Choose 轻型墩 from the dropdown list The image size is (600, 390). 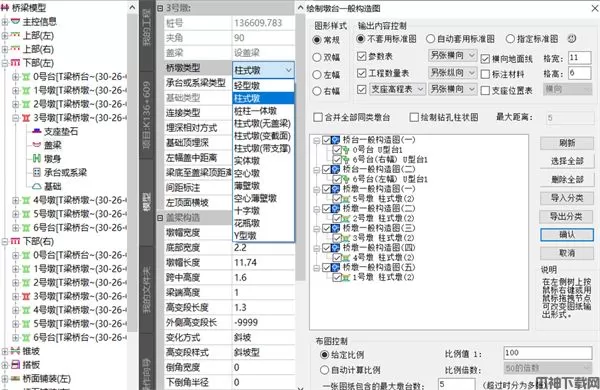point(263,86)
